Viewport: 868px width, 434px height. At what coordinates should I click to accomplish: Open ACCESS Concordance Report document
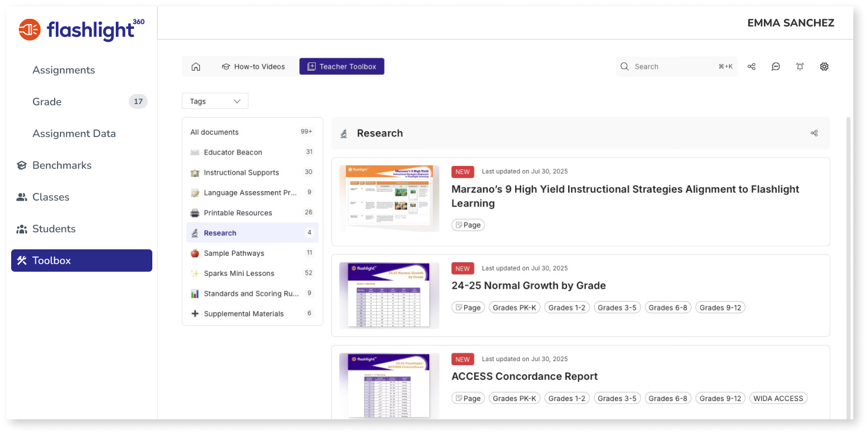[525, 376]
